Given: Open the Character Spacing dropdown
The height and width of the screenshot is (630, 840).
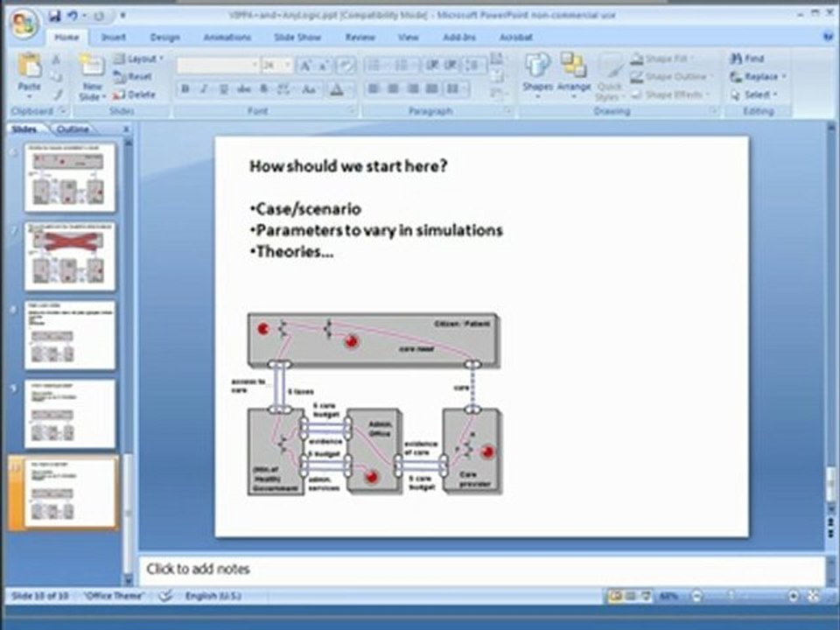Looking at the screenshot, I should point(285,89).
